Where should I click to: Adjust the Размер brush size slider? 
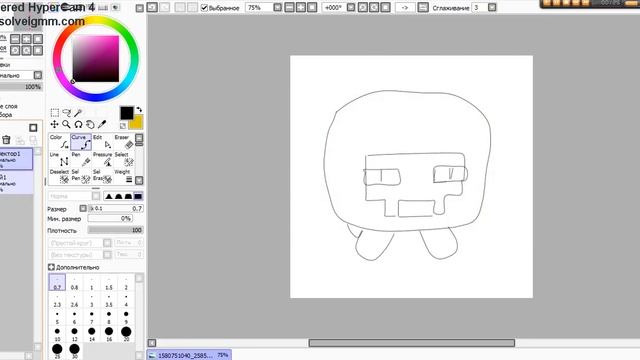(116, 208)
